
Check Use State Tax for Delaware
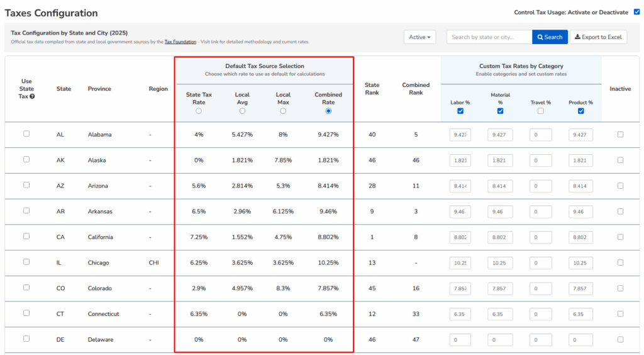pyautogui.click(x=26, y=339)
